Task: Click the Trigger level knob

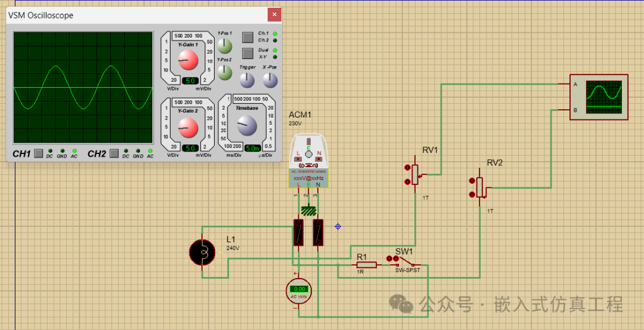Action: 247,79
